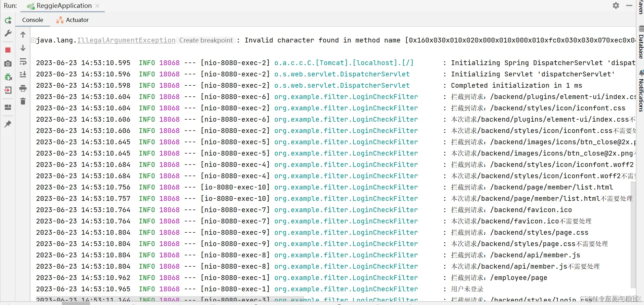The width and height of the screenshot is (644, 305).
Task: Open the Maven side tool window
Action: [x=641, y=7]
